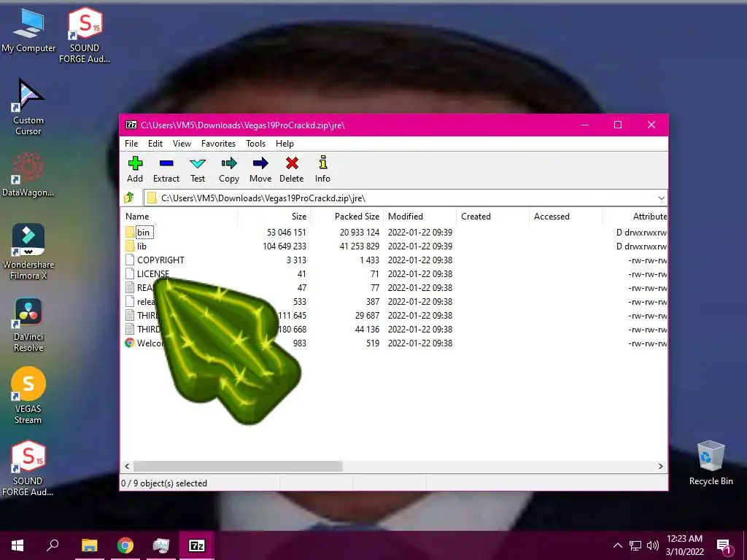This screenshot has width=747, height=560.
Task: Sort by the Accessed column header
Action: tap(565, 216)
